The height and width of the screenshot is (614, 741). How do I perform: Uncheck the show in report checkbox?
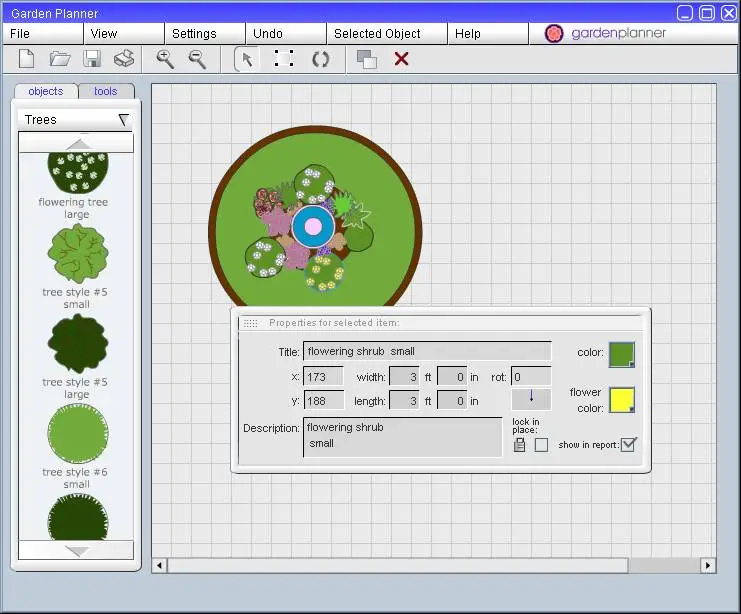point(629,444)
